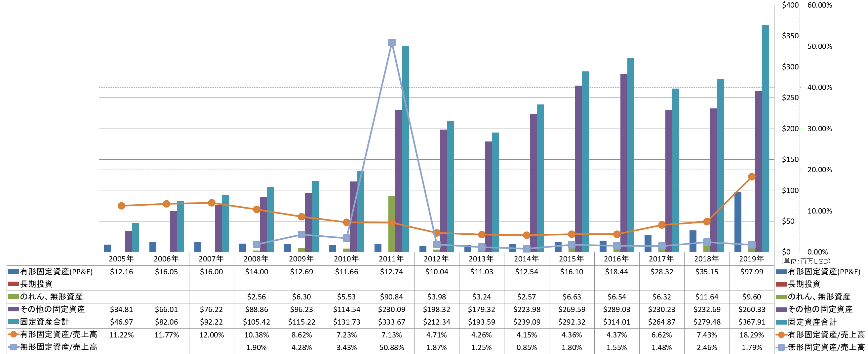Click the blue PP&E bar for 2019
Screen dimensions: 868x354
coord(737,222)
